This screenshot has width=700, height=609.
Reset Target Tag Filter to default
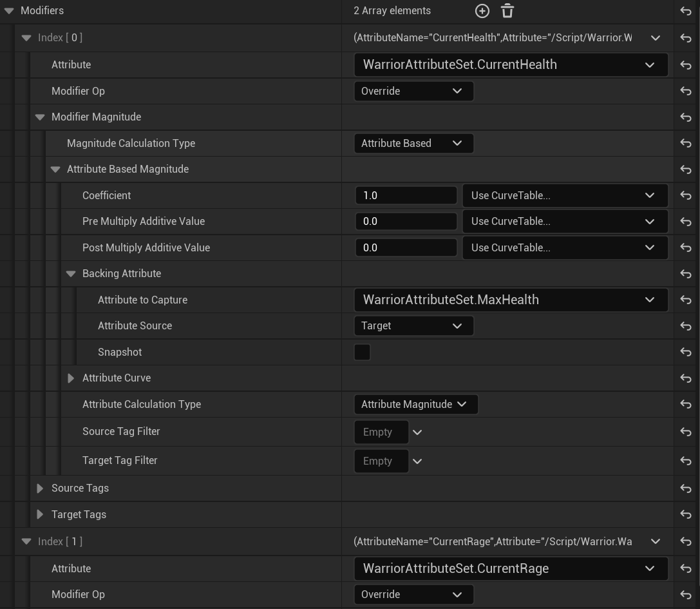tap(686, 461)
